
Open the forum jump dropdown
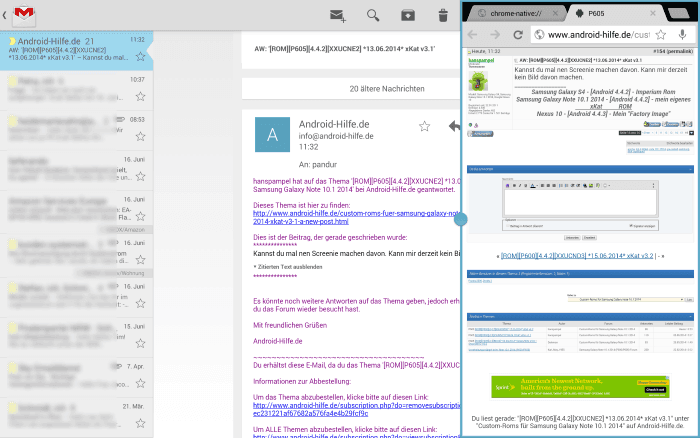click(625, 300)
